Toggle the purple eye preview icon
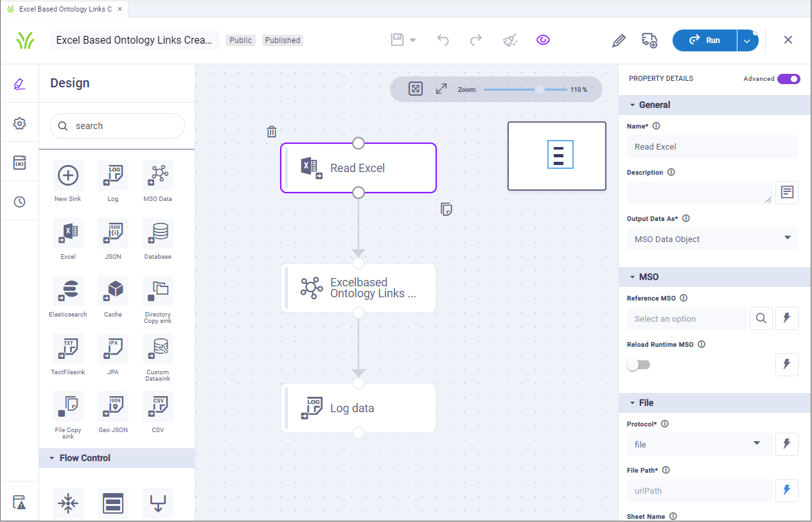The height and width of the screenshot is (522, 812). [x=543, y=40]
